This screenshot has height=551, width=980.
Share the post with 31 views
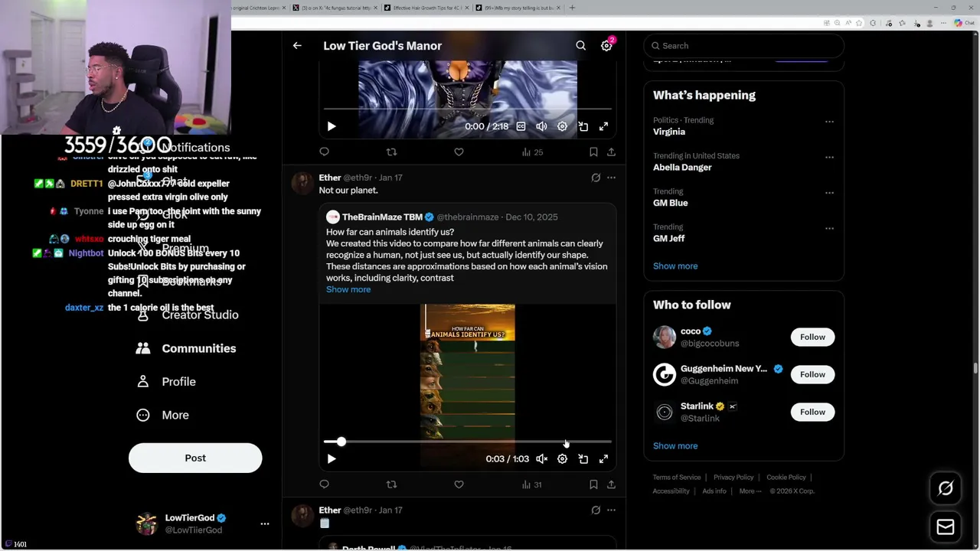(x=611, y=484)
